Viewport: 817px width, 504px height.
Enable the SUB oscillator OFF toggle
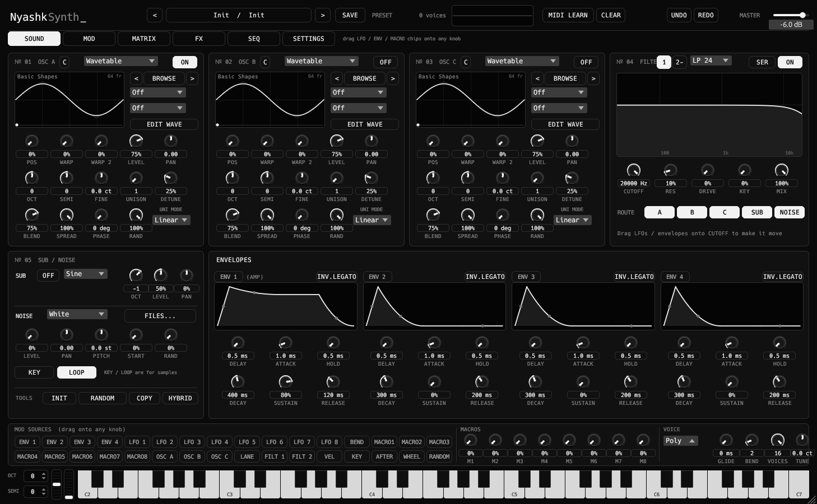point(48,276)
